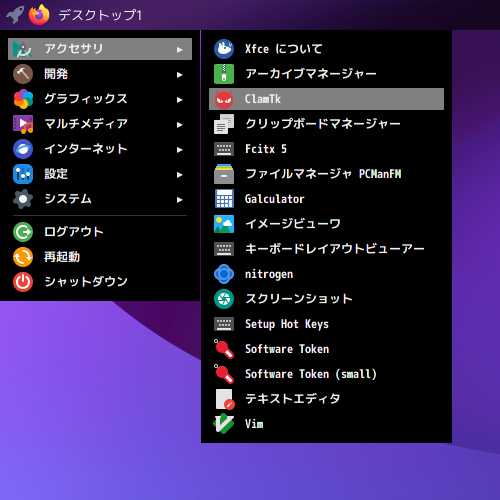Select ログアウト to log out
Screen dimensions: 500x500
[100, 232]
